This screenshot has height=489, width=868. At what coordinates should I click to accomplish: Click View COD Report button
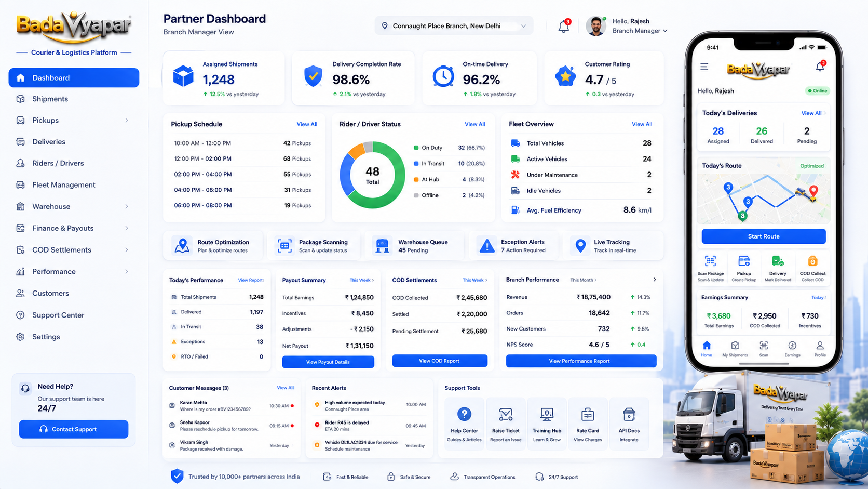[440, 361]
